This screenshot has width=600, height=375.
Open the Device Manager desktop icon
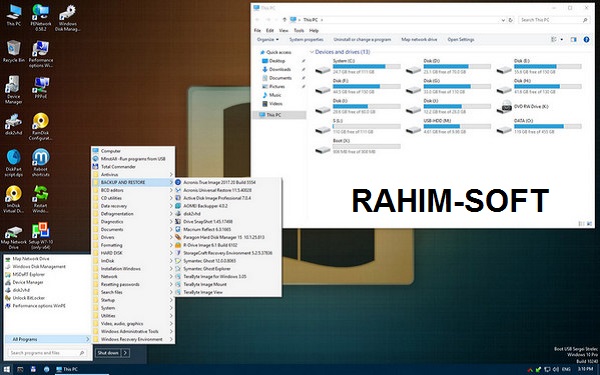tap(14, 90)
